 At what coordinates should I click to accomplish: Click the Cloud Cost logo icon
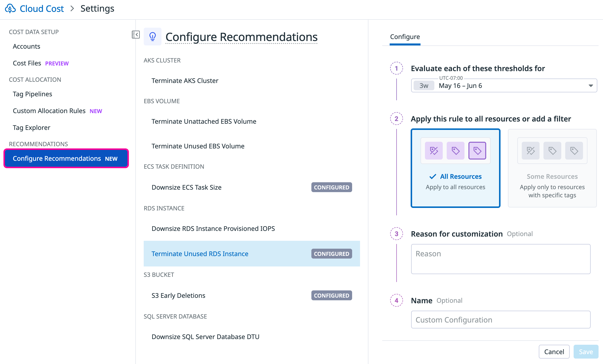point(10,9)
